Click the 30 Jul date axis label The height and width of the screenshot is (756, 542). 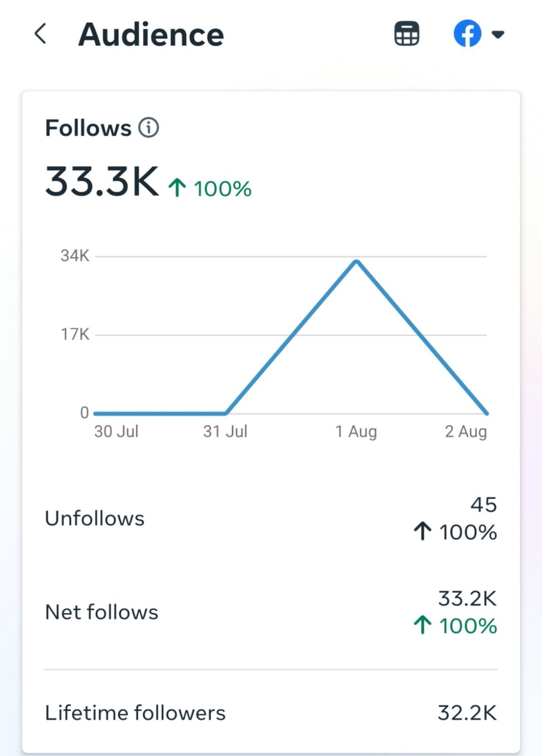coord(116,431)
